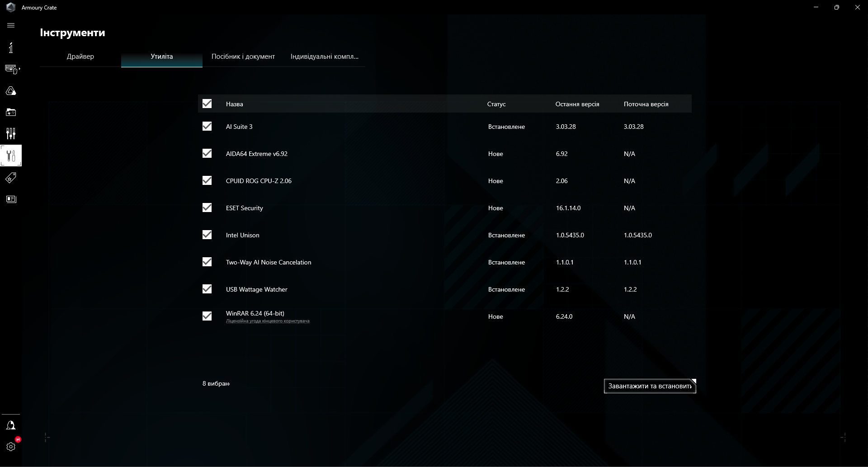868x467 pixels.
Task: Click the Інструменти page heading
Action: pos(72,33)
